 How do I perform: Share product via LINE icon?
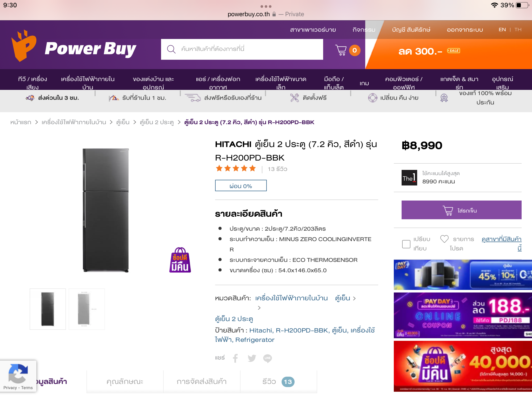267,358
